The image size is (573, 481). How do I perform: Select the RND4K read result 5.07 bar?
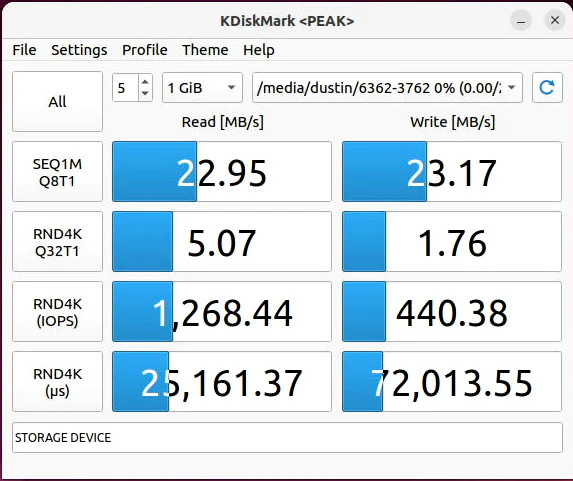coord(222,242)
